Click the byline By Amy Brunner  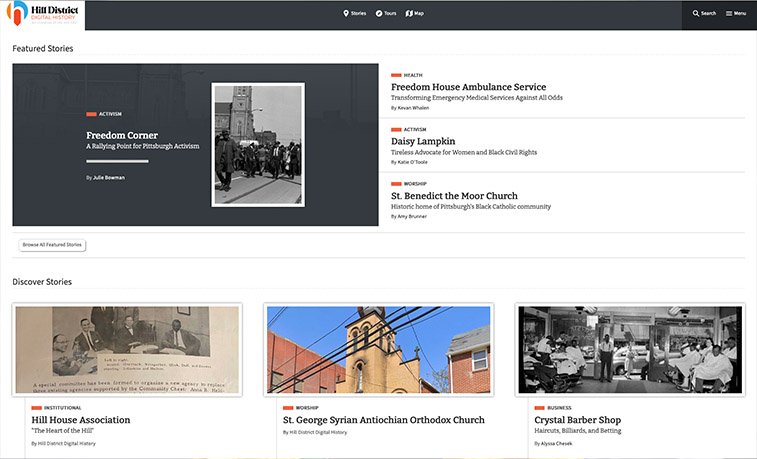point(409,217)
